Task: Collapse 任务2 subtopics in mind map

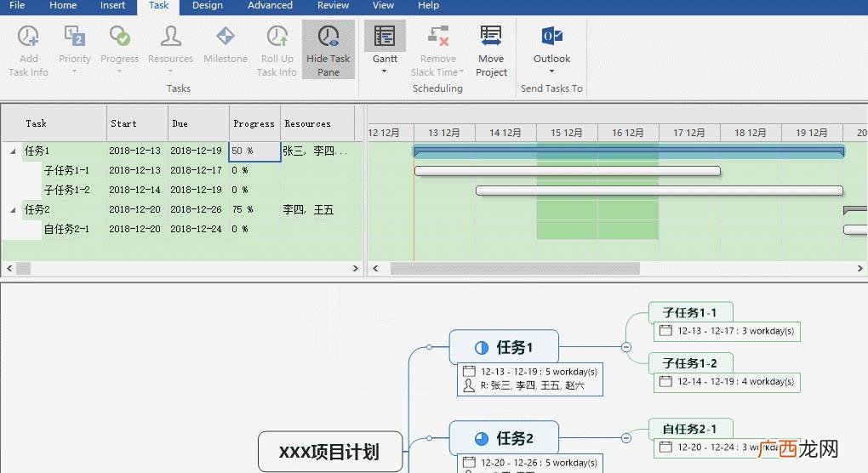Action: tap(626, 438)
